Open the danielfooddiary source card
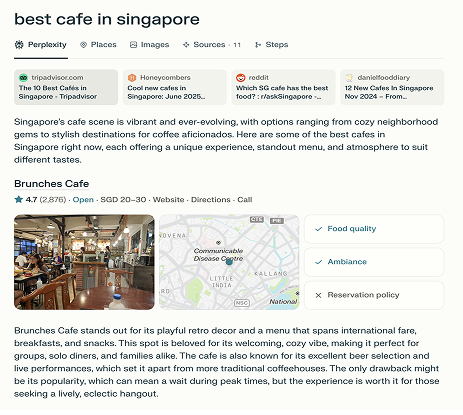This screenshot has height=415, width=463. point(392,87)
